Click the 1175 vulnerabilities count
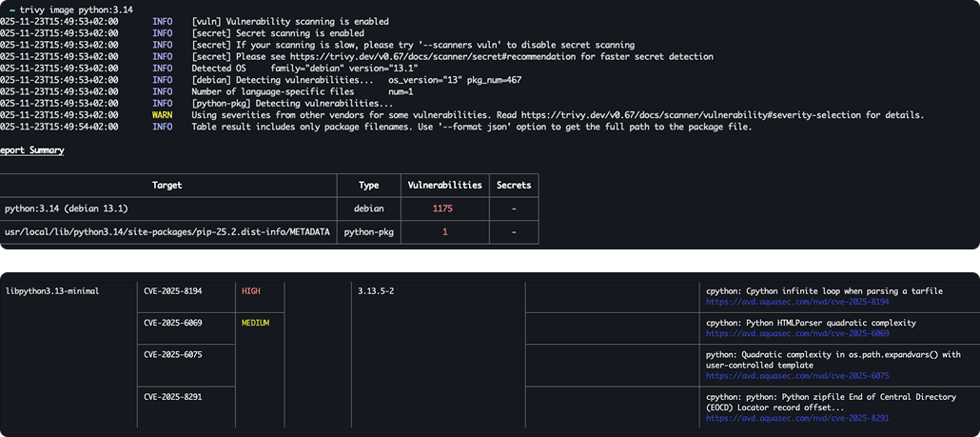Image resolution: width=980 pixels, height=437 pixels. click(442, 209)
